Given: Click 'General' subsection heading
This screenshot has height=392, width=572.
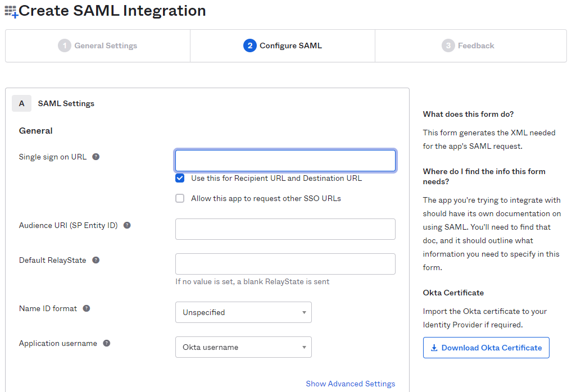Looking at the screenshot, I should [36, 130].
